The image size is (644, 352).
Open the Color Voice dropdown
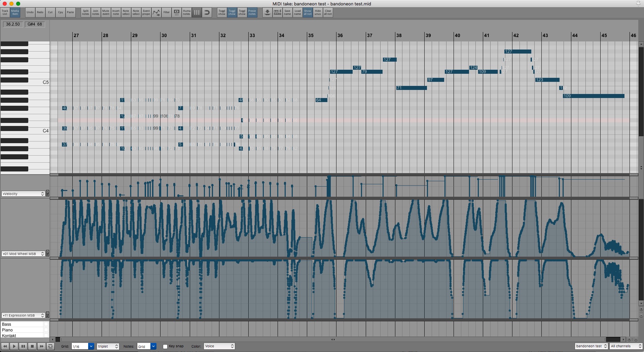tap(219, 346)
